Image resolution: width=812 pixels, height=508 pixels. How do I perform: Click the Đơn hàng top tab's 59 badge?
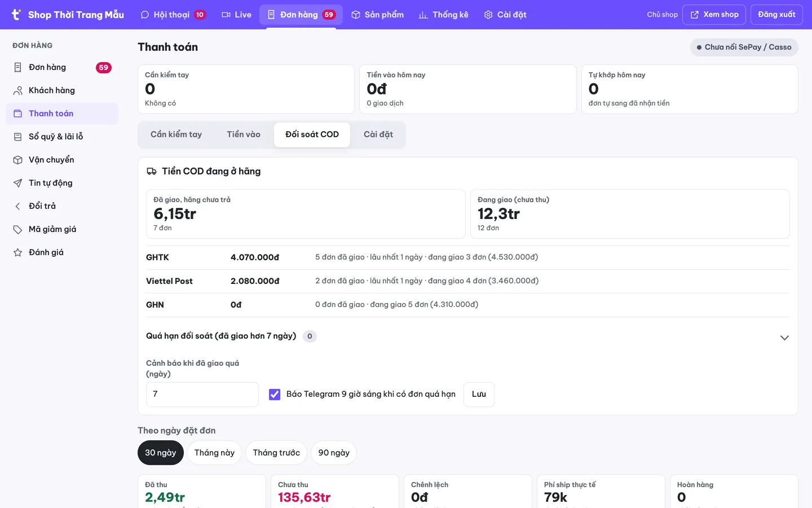[329, 15]
